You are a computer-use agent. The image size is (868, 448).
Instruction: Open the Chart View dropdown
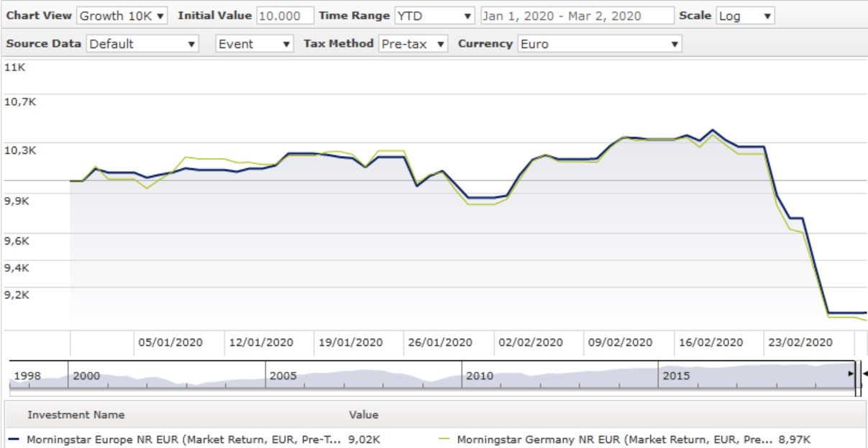point(122,16)
